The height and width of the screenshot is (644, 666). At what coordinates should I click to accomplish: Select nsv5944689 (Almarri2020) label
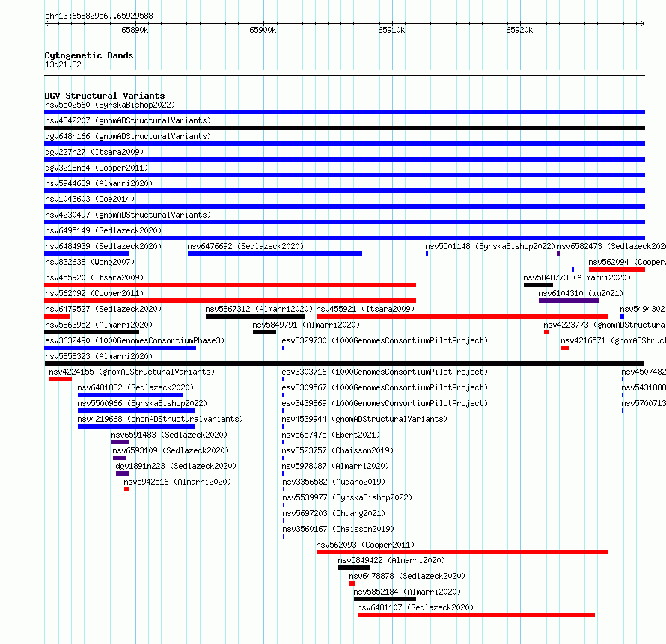(99, 183)
